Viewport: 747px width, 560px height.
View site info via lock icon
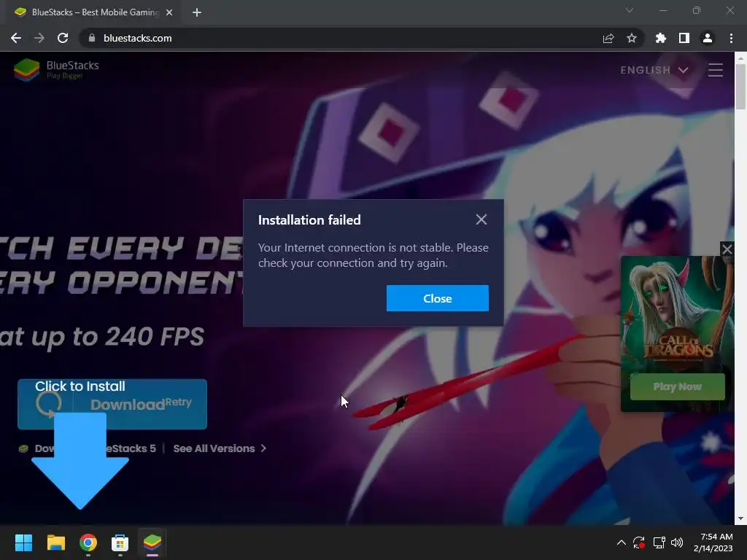click(x=92, y=38)
